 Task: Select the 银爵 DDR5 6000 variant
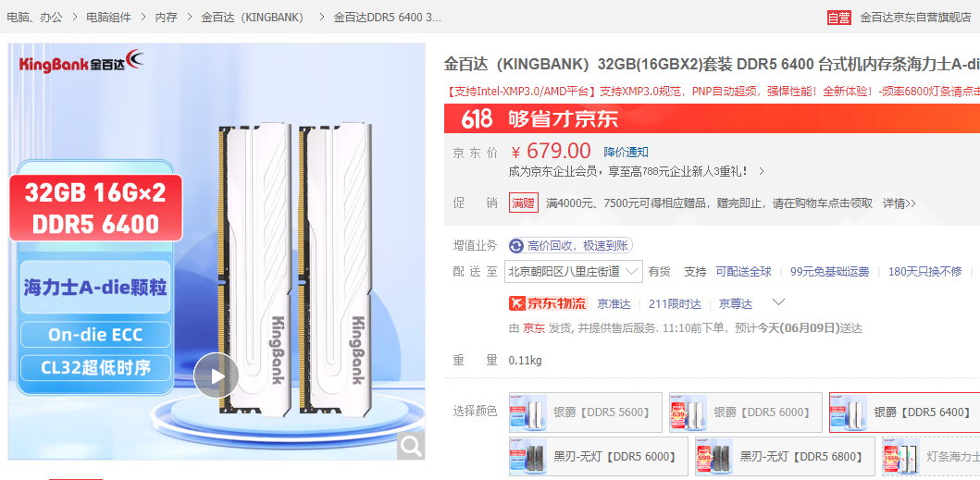(746, 412)
